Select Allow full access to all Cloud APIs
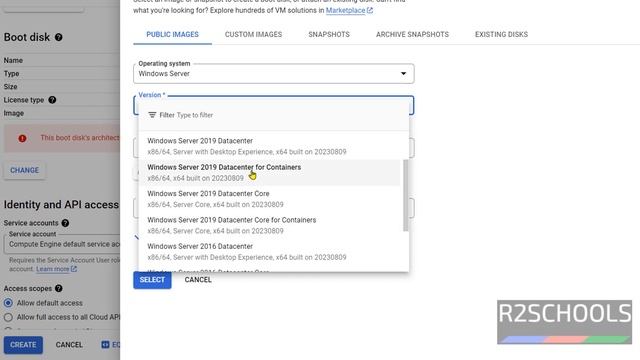The height and width of the screenshot is (360, 640). coord(8,317)
